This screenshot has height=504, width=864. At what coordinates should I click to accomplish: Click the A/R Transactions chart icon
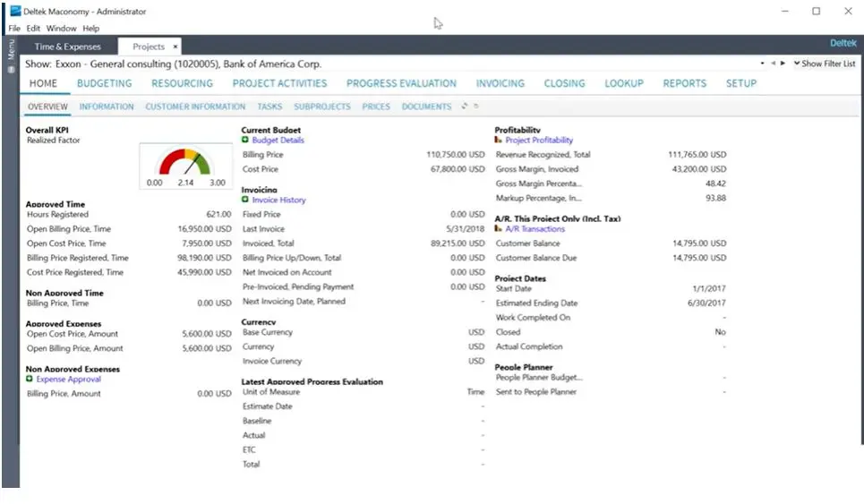pos(500,229)
